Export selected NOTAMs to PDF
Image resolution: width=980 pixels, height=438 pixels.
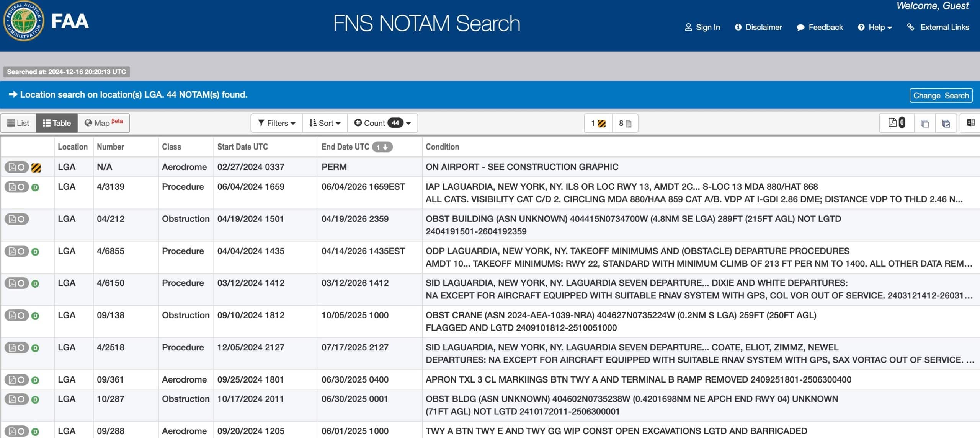pos(897,123)
